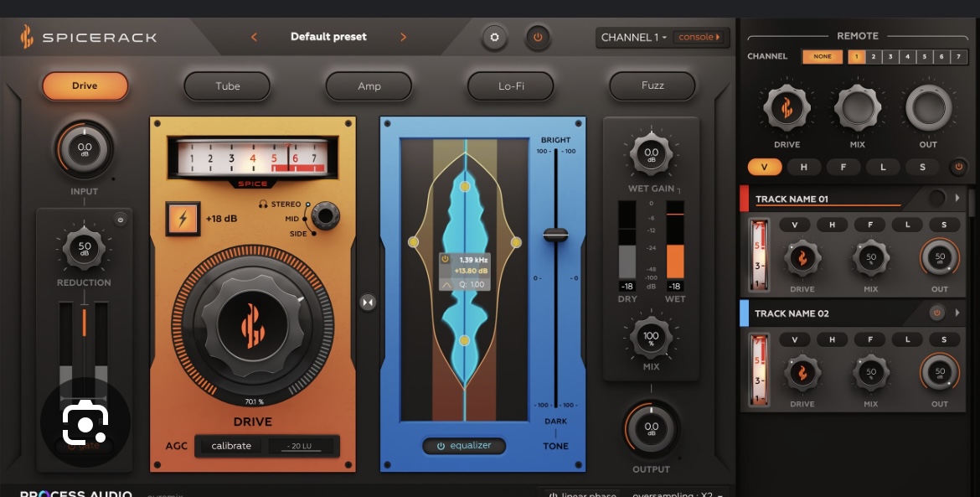Click the EQ band shape icon beside Q
This screenshot has width=980, height=497.
tap(446, 284)
